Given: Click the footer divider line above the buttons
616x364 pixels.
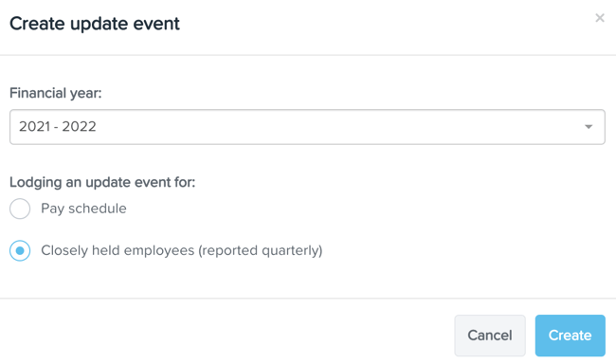Looking at the screenshot, I should tap(308, 299).
